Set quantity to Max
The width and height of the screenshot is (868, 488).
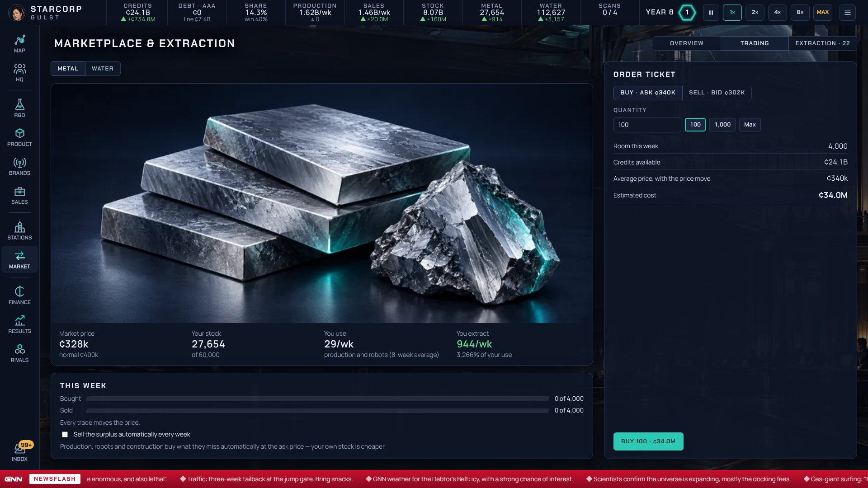pyautogui.click(x=750, y=125)
